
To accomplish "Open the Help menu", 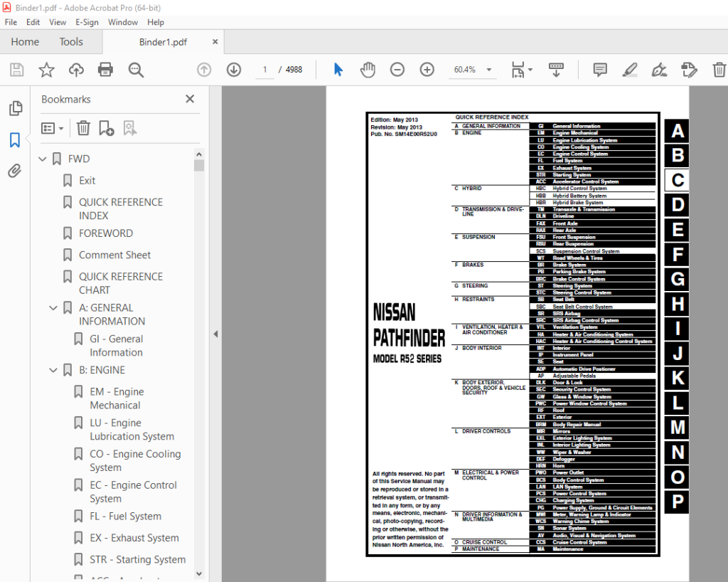I will [156, 22].
